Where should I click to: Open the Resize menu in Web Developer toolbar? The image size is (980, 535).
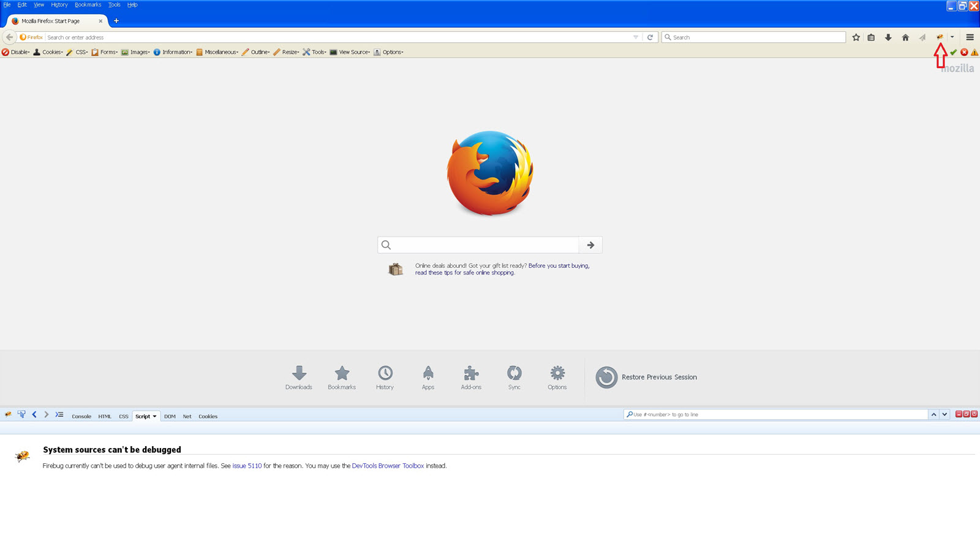287,52
